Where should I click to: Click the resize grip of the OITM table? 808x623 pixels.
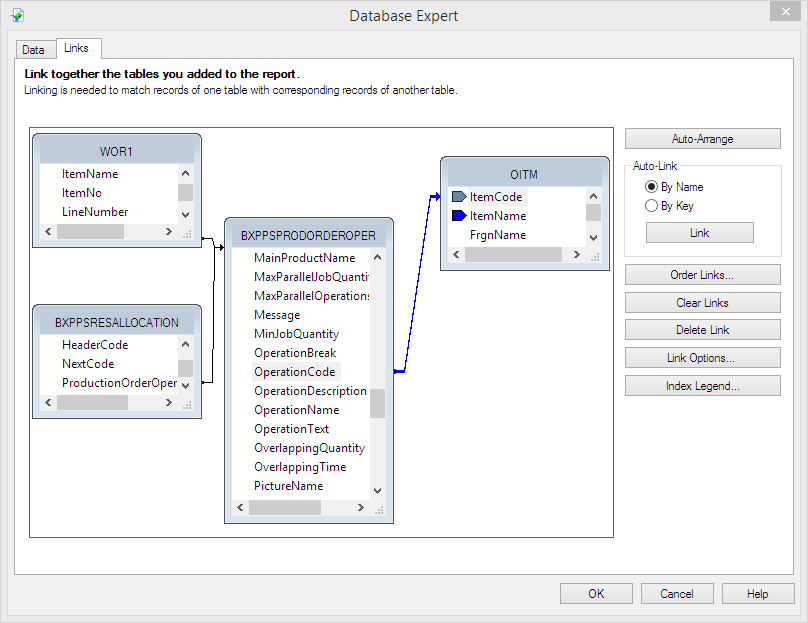pos(594,255)
